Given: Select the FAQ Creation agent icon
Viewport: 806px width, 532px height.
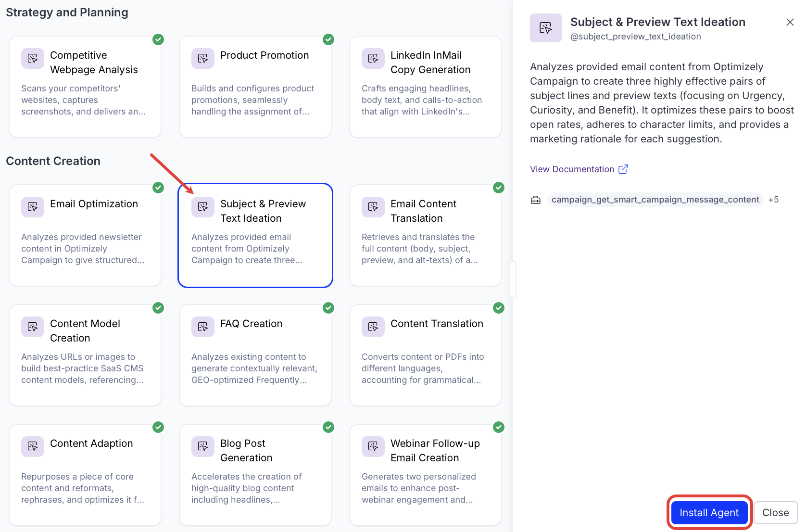Looking at the screenshot, I should pyautogui.click(x=202, y=327).
